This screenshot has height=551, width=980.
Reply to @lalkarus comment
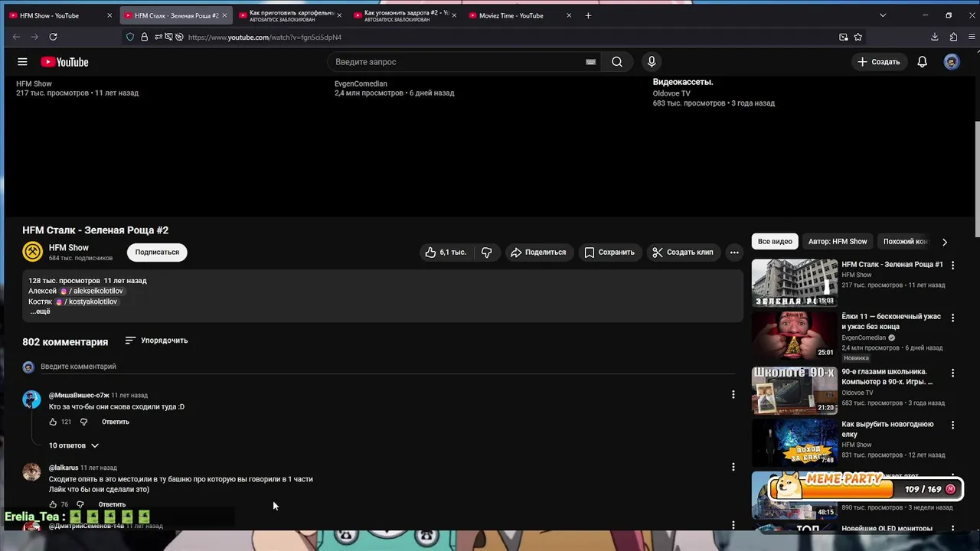tap(112, 504)
